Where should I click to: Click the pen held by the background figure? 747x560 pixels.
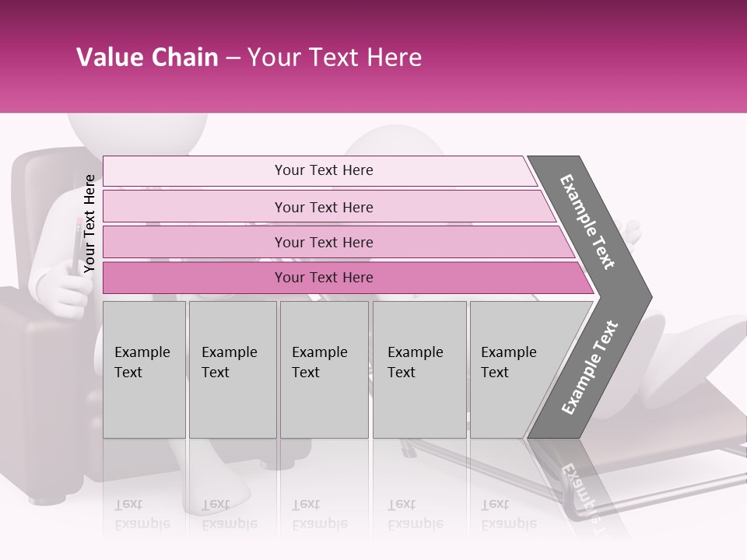77,247
